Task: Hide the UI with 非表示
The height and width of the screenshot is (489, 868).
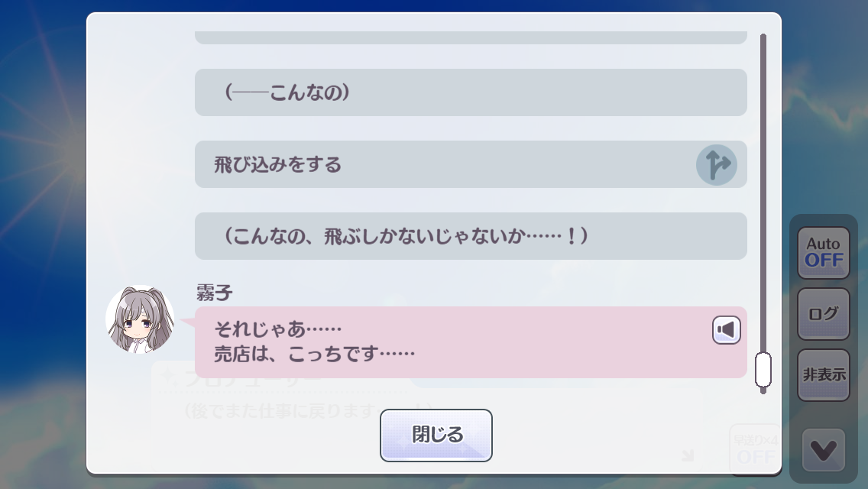Action: (823, 375)
